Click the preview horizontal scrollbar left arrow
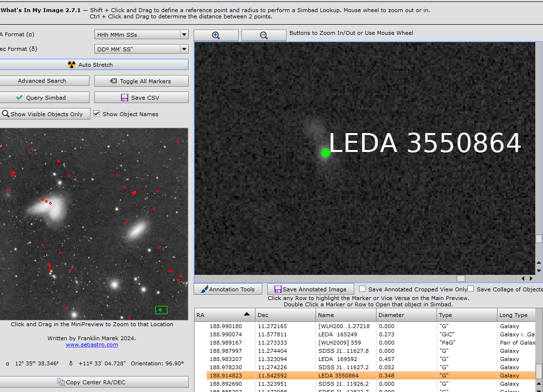 click(523, 278)
